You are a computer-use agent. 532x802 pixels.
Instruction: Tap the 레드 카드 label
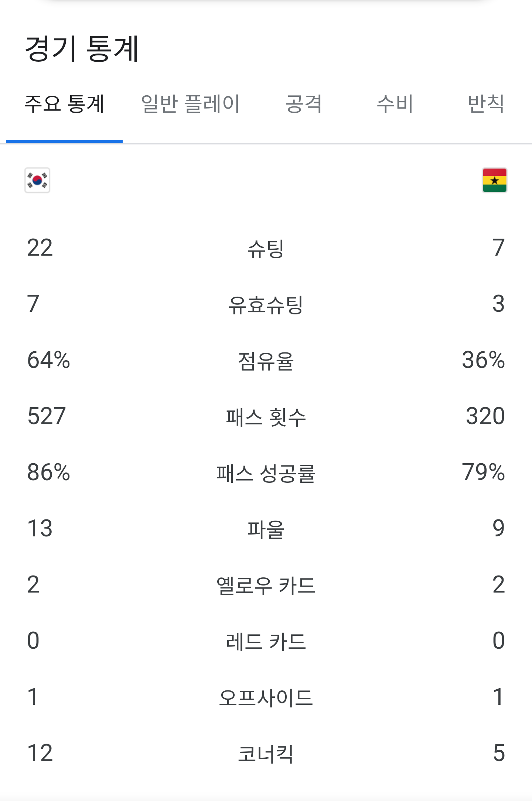(266, 642)
